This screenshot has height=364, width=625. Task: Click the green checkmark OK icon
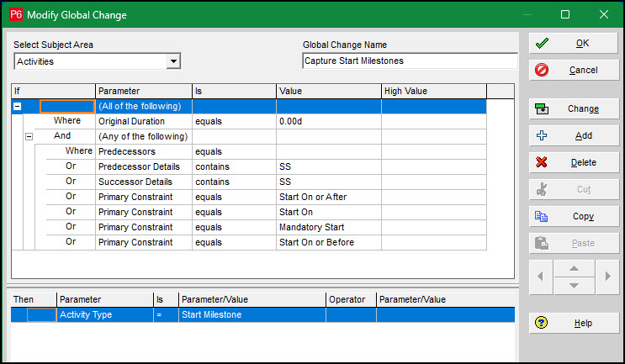point(542,43)
